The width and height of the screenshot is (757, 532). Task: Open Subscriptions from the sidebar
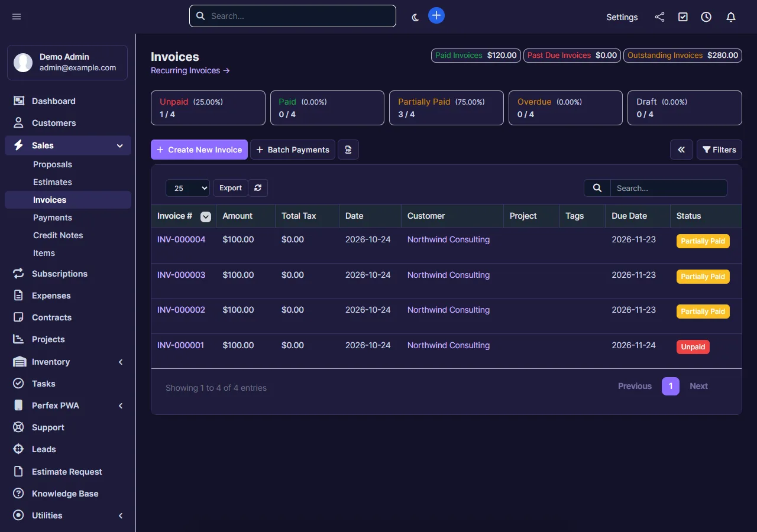pos(68,274)
